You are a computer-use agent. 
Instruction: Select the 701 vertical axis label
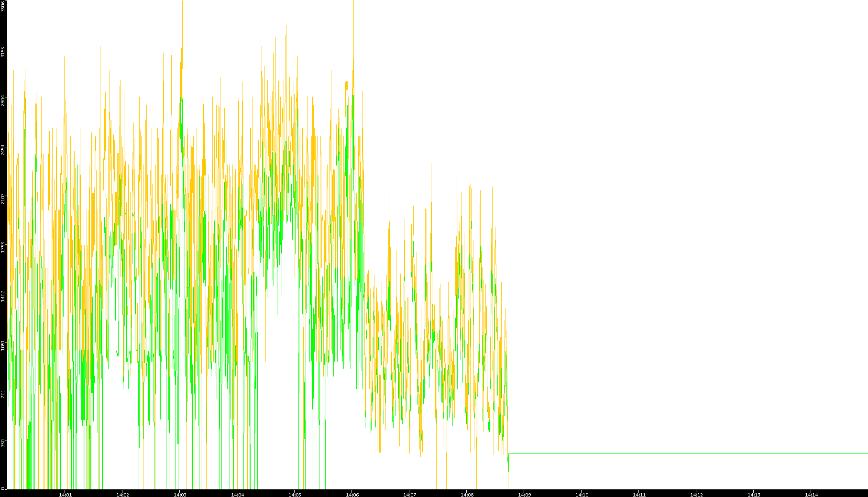(3, 394)
